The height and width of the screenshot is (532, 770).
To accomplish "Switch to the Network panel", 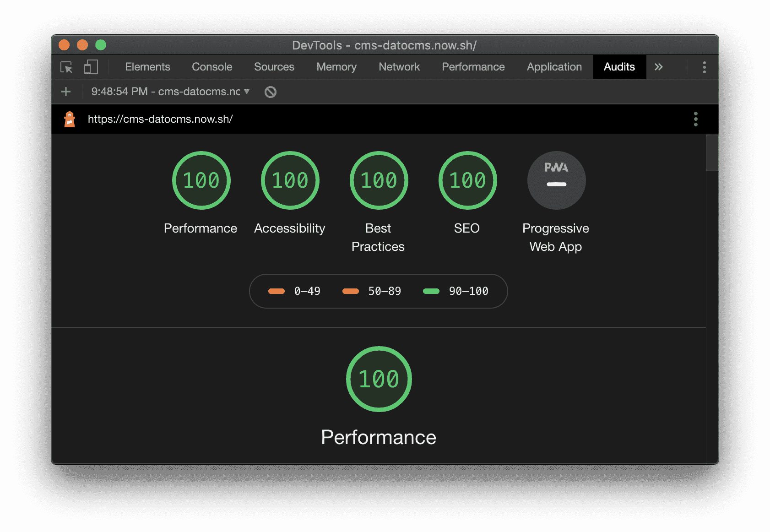I will coord(399,67).
